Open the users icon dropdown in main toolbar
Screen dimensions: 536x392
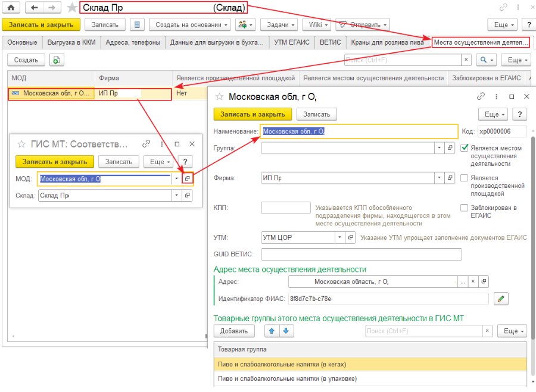coord(245,24)
